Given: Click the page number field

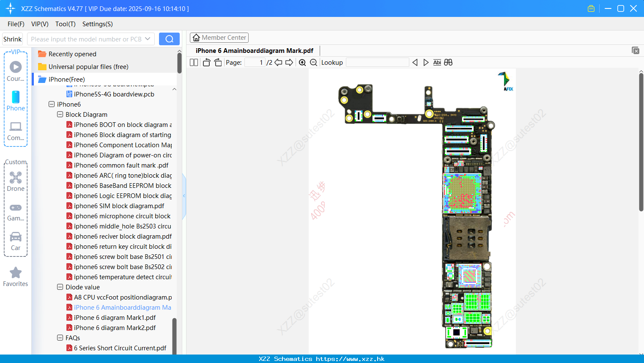Looking at the screenshot, I should (255, 62).
